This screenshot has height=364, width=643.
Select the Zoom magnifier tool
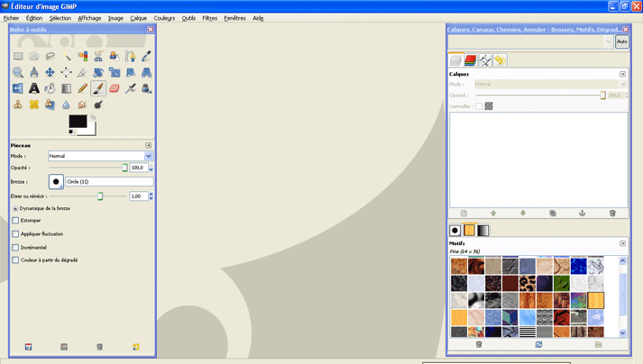click(18, 73)
